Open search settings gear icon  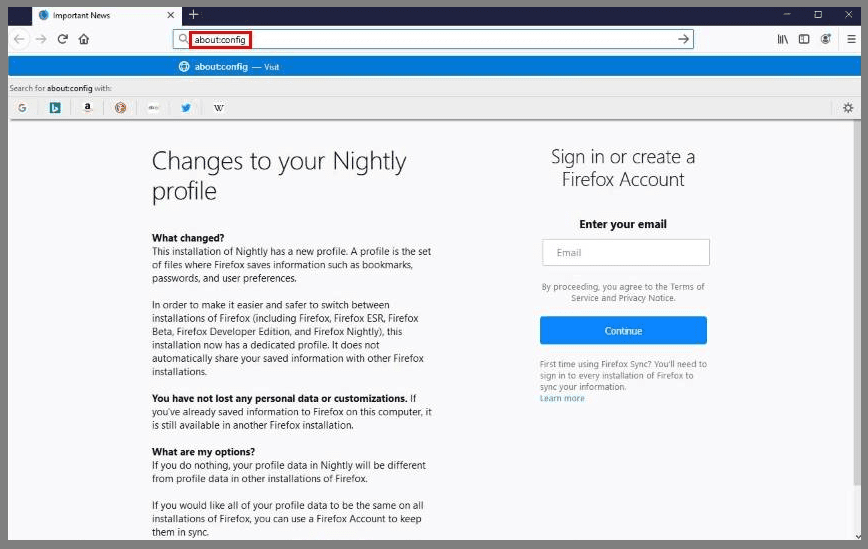[848, 108]
